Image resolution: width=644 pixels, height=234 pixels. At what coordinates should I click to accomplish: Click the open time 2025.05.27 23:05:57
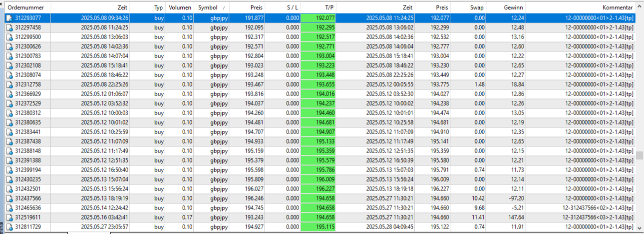[105, 226]
